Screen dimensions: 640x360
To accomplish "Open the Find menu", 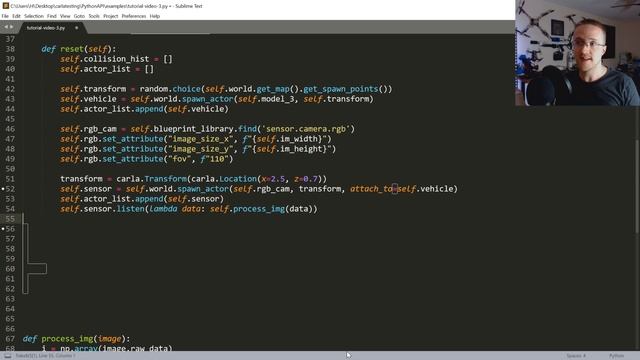I will pyautogui.click(x=52, y=16).
